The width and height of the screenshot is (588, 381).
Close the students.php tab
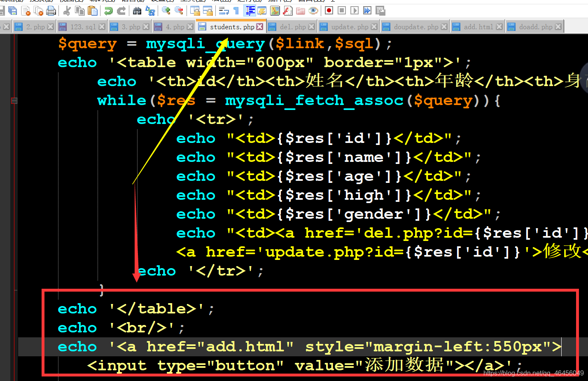point(260,27)
